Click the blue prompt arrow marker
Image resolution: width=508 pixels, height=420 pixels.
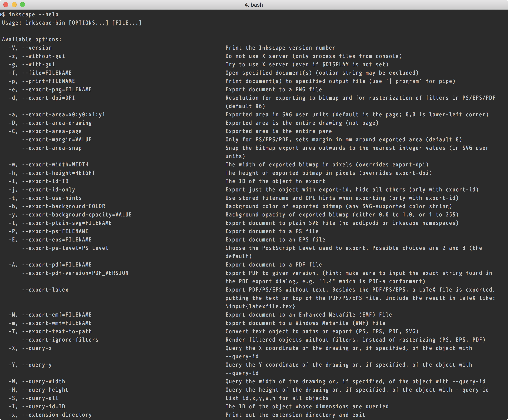pyautogui.click(x=1, y=15)
